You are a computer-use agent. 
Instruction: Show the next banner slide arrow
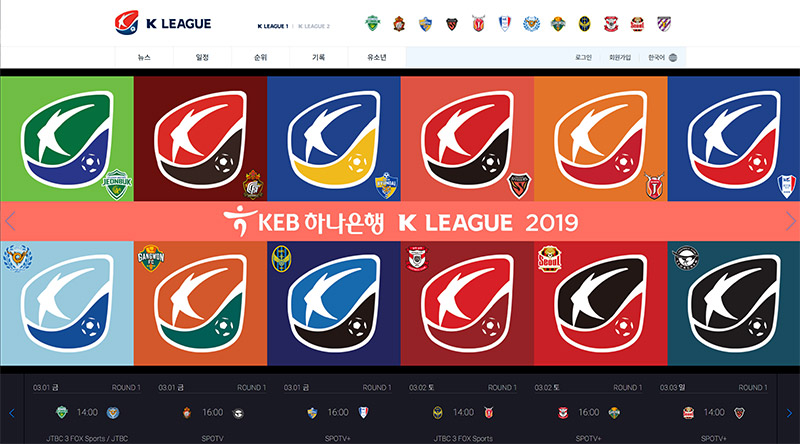790,221
